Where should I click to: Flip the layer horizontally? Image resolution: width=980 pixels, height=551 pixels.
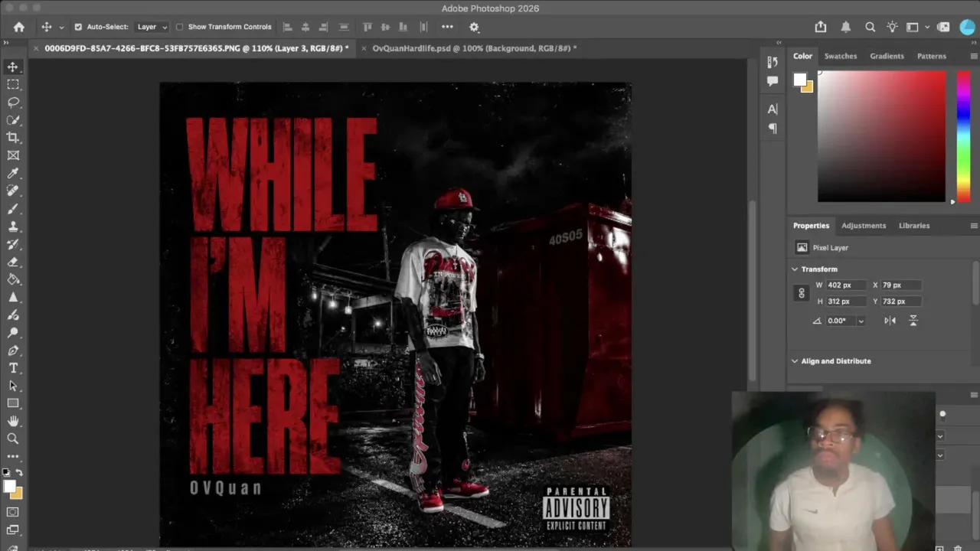coord(890,321)
